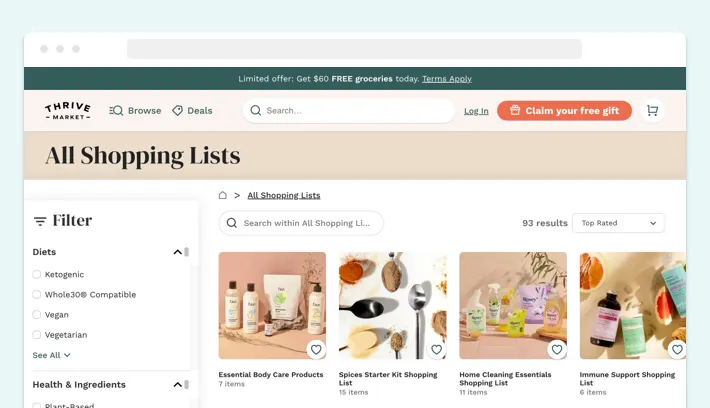The image size is (710, 408).
Task: Click Essential Body Care Products title
Action: [x=271, y=374]
